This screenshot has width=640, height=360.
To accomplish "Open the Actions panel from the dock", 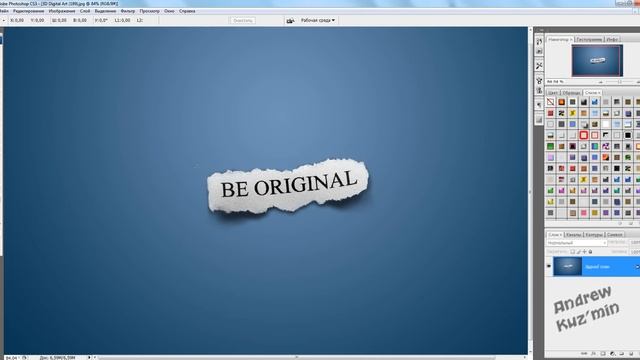I will [x=539, y=51].
